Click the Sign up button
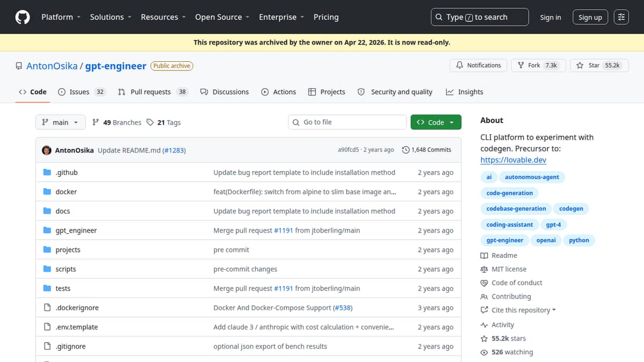This screenshot has width=644, height=362. 590,17
